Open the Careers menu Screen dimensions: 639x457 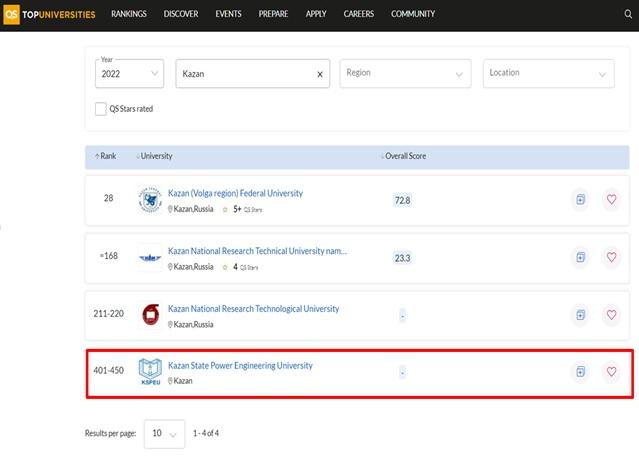pos(359,14)
